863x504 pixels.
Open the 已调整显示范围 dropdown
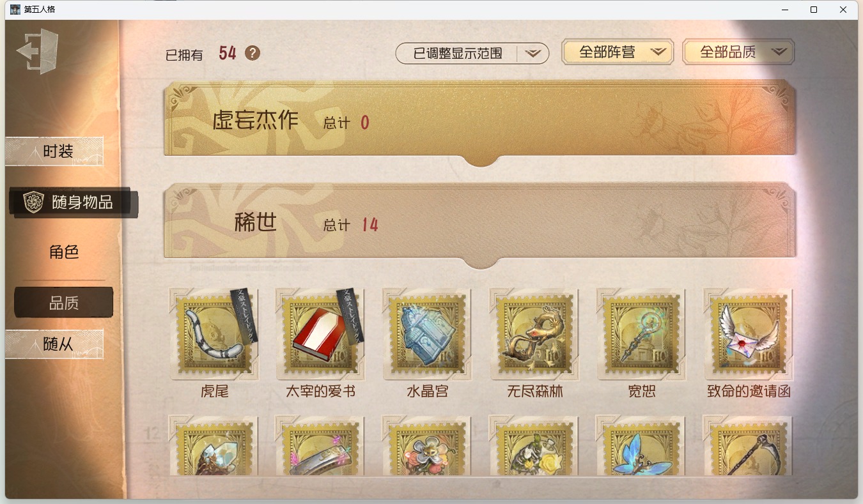click(472, 54)
